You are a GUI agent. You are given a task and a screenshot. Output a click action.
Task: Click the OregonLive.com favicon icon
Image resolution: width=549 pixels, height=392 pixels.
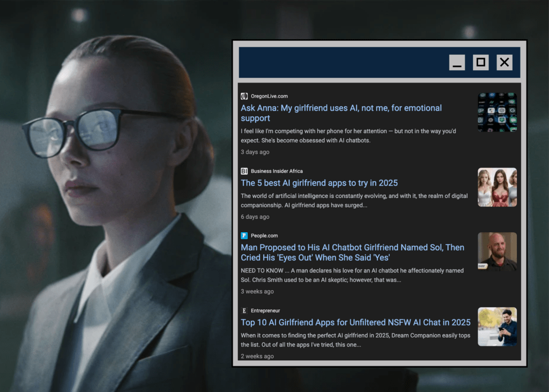(x=244, y=97)
